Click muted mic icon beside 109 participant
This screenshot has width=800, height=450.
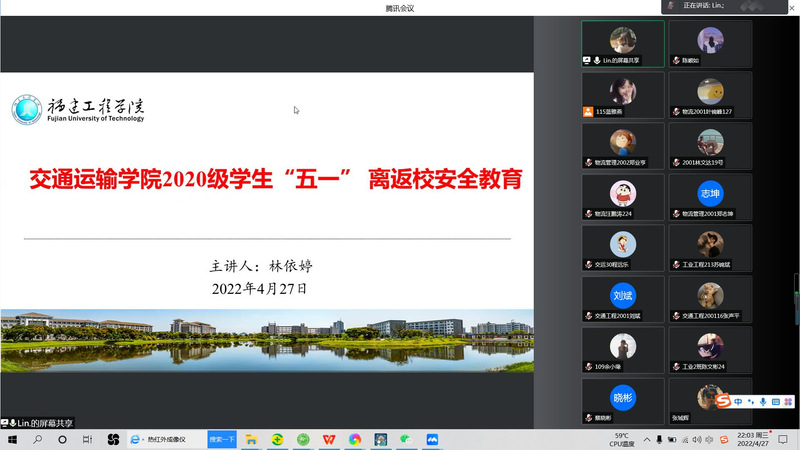coord(589,366)
